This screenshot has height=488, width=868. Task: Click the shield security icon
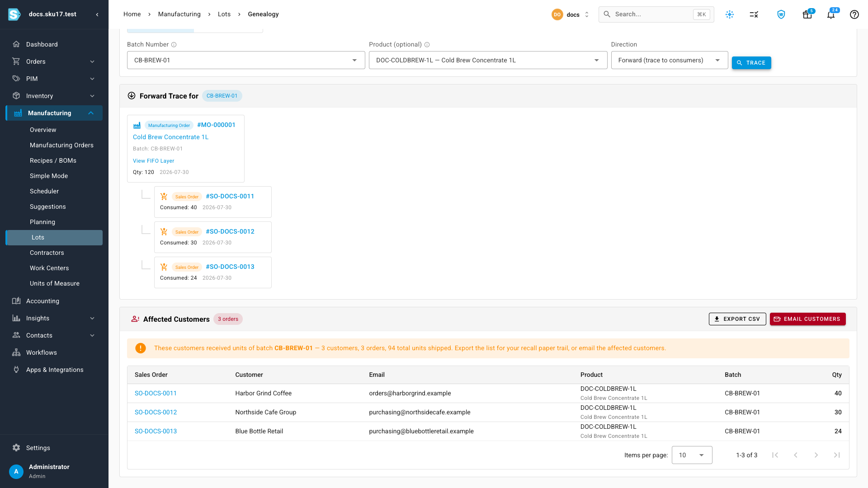point(781,14)
